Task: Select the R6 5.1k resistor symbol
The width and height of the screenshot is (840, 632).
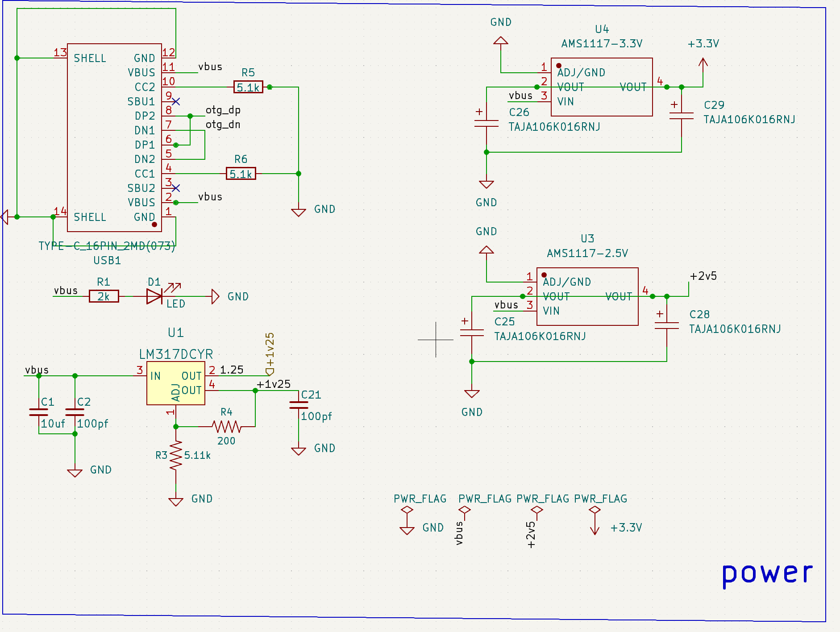Action: 241,174
